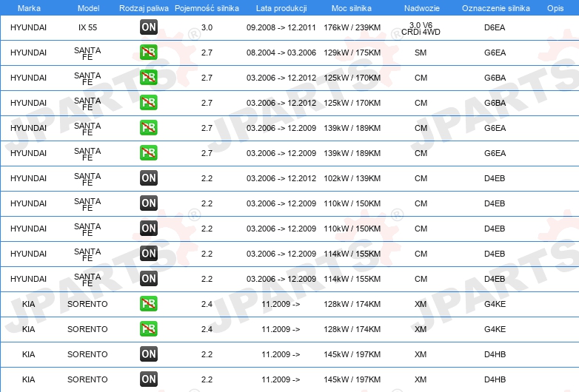Viewport: 579px width, 392px height.
Task: Select the Lata produkcji column header
Action: coord(281,8)
